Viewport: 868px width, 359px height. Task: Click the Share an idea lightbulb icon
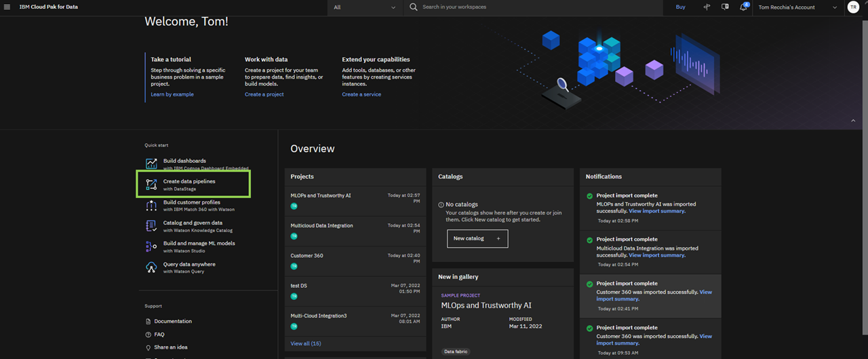click(149, 347)
